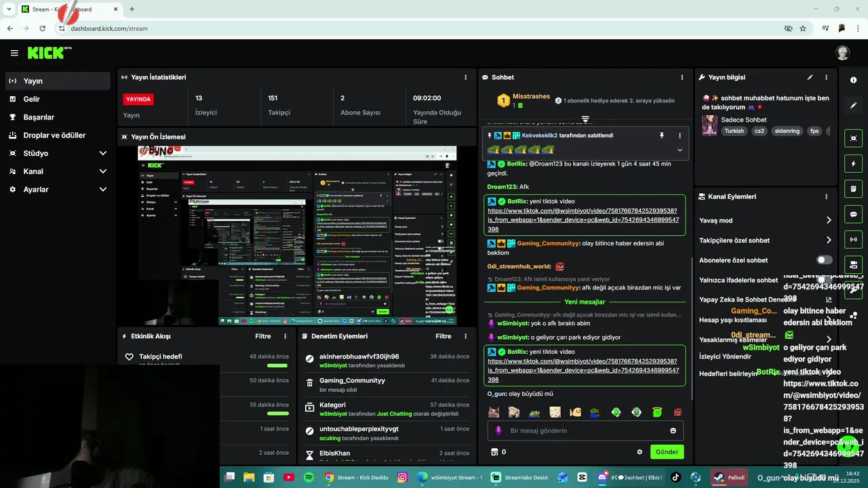Open the Sadece Sohbet category thumbnail
868x488 pixels.
coord(709,125)
